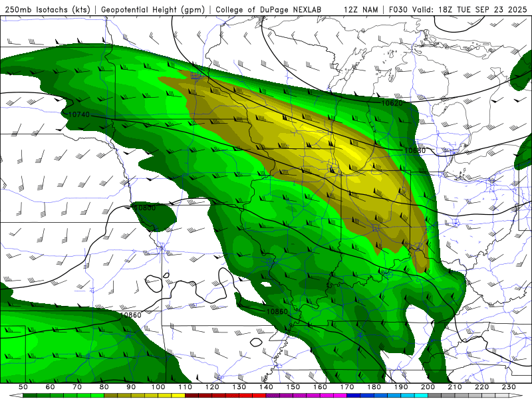
Task: Click the 230 value on the color scale
Action: (x=509, y=387)
